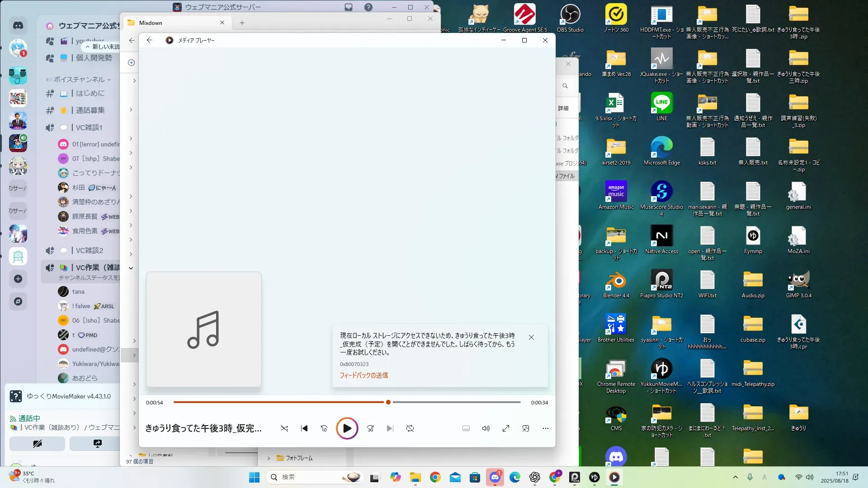The height and width of the screenshot is (488, 868).
Task: Open the volume control
Action: coord(486,428)
